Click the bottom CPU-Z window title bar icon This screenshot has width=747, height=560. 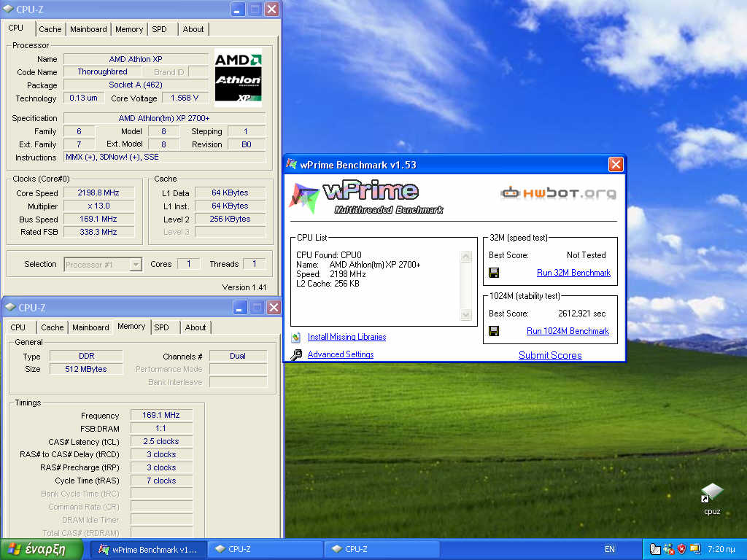pos(10,308)
